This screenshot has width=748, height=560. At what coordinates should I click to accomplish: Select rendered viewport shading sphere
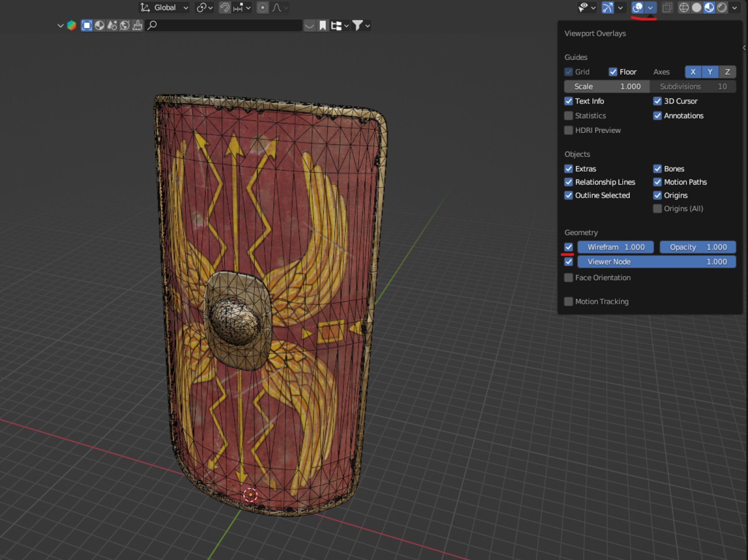pyautogui.click(x=722, y=7)
